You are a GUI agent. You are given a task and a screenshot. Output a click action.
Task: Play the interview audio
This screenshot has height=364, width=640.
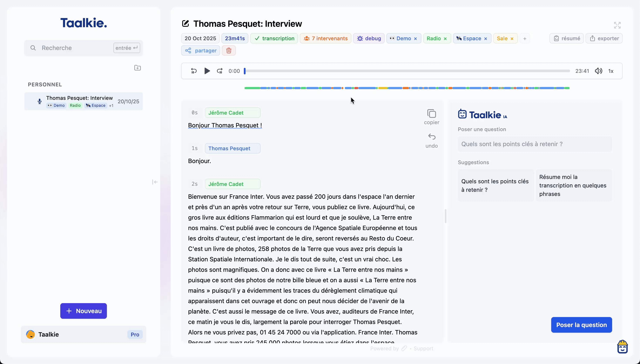tap(207, 71)
